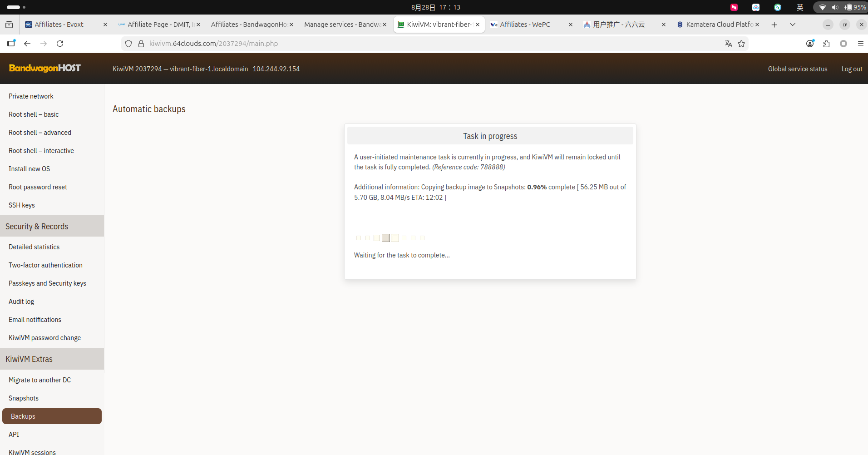Click the Task in progress heading

pyautogui.click(x=490, y=136)
